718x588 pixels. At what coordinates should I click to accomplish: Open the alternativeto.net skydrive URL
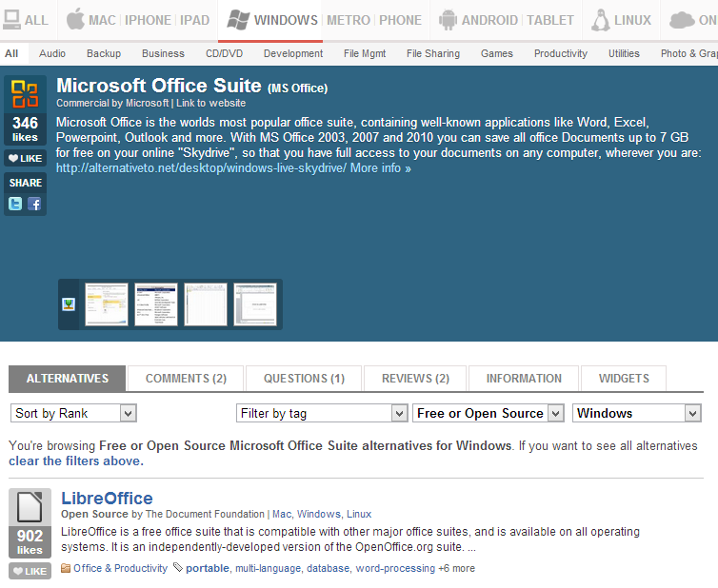(x=201, y=168)
